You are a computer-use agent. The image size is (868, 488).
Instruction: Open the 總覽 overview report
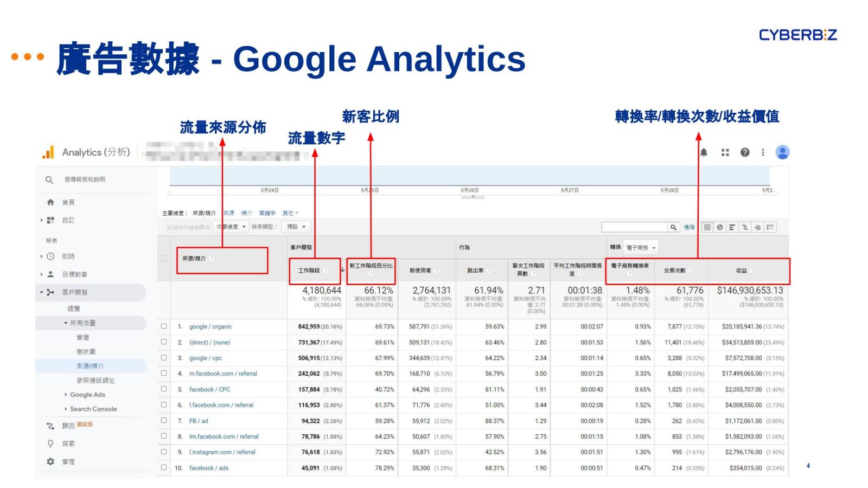74,309
